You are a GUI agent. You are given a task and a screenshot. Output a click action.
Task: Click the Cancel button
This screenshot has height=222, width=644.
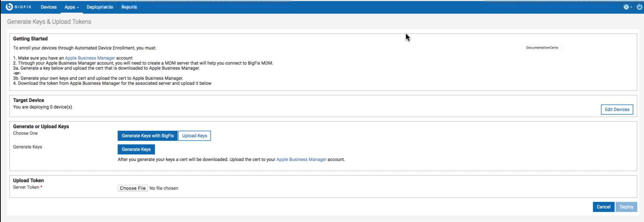coord(603,207)
